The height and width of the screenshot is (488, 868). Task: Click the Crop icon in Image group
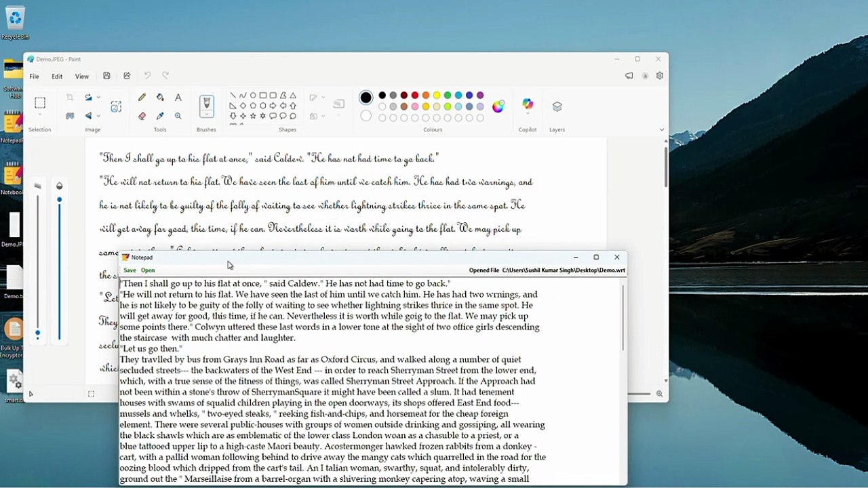coord(70,98)
